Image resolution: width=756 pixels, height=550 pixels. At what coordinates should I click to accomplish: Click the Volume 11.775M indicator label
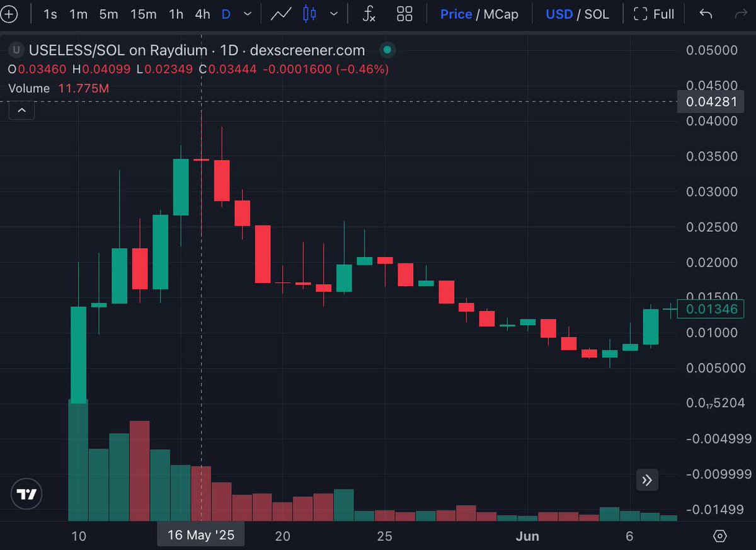point(59,88)
